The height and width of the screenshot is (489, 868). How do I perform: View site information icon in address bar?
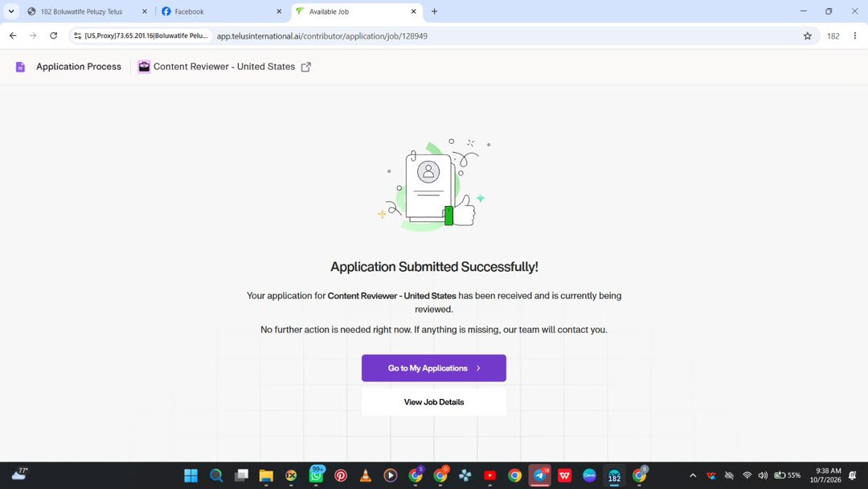[x=77, y=36]
